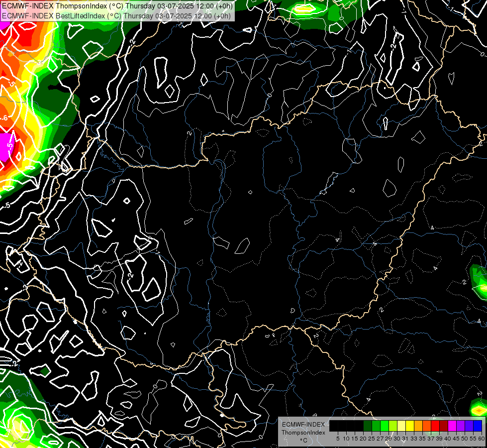Screen dimensions: 487x448
Task: Click the legend tick value 10
Action: pyautogui.click(x=346, y=439)
